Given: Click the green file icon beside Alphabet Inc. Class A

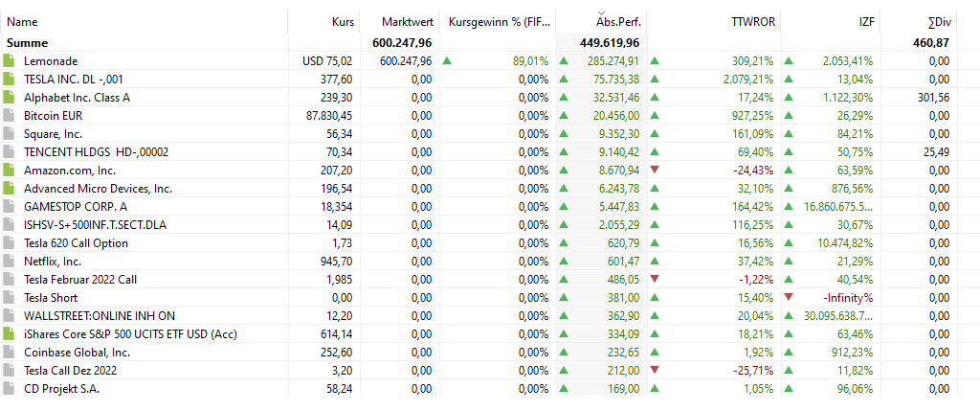Looking at the screenshot, I should click(x=8, y=98).
